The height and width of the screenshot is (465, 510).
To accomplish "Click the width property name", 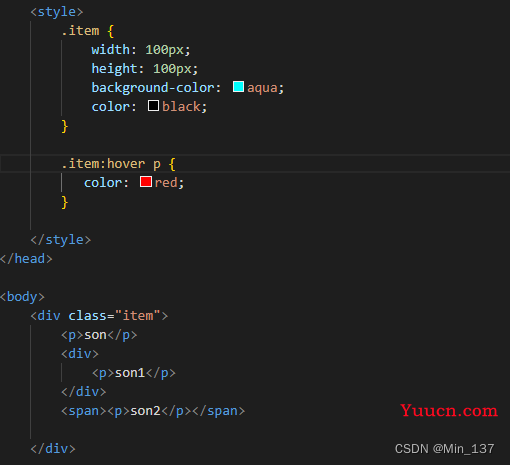I will (111, 50).
